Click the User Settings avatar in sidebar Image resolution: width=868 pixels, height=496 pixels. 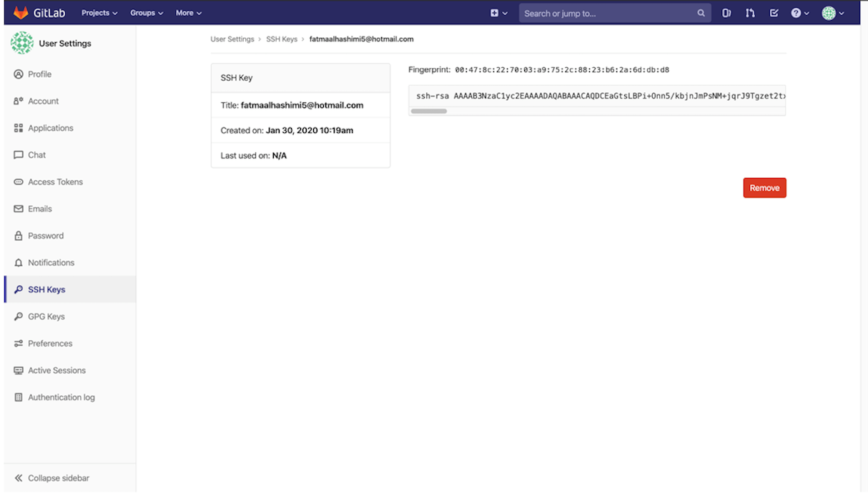click(x=22, y=43)
